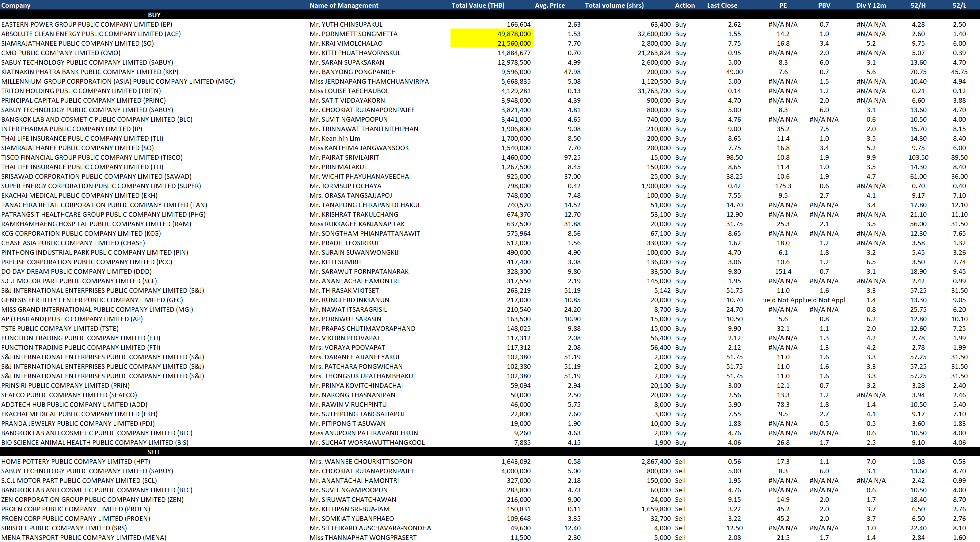The height and width of the screenshot is (542, 980).
Task: Select Mr. YUTH CHINSUPAKUL cell
Action: 346,24
